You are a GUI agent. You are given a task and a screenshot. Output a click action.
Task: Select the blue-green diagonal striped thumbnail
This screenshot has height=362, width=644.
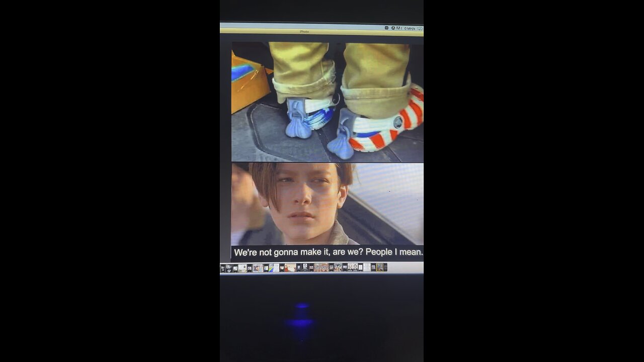coord(274,267)
